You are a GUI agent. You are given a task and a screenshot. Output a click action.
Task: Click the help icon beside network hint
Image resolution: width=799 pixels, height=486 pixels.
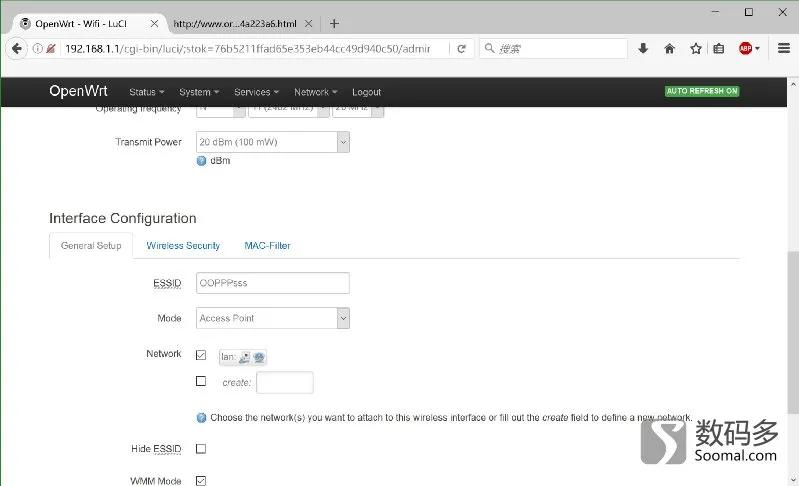(x=201, y=418)
